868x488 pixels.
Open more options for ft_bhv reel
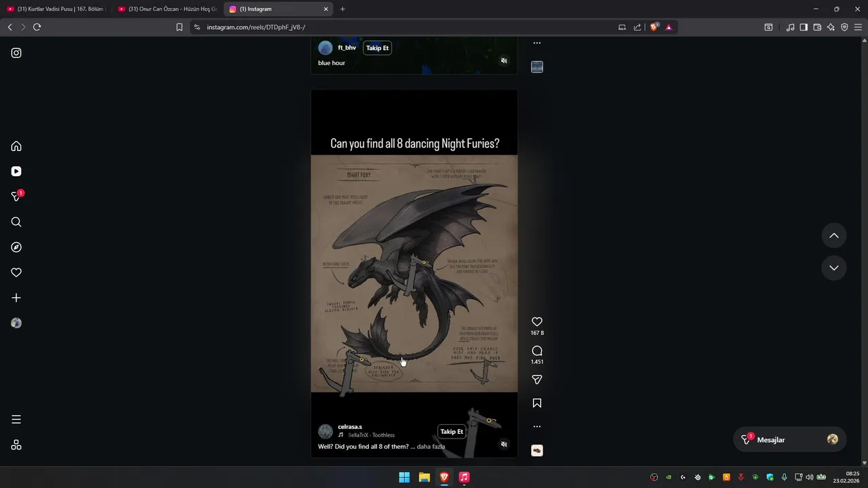click(537, 43)
